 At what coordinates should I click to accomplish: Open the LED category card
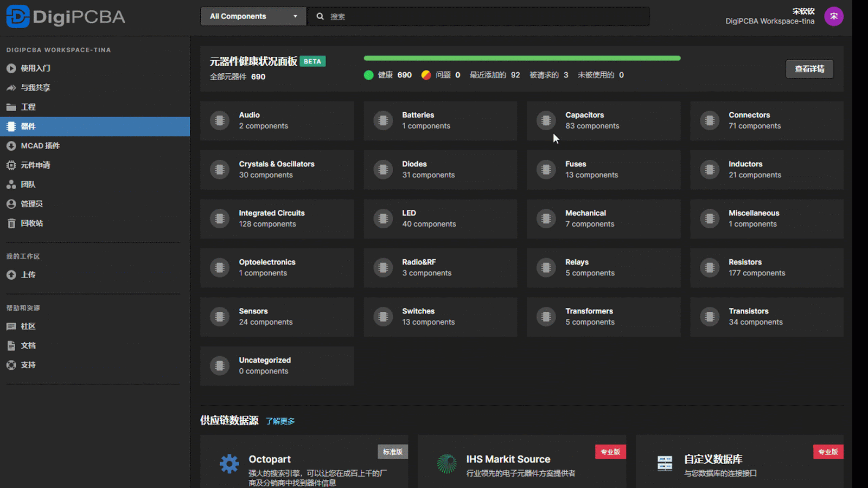441,219
